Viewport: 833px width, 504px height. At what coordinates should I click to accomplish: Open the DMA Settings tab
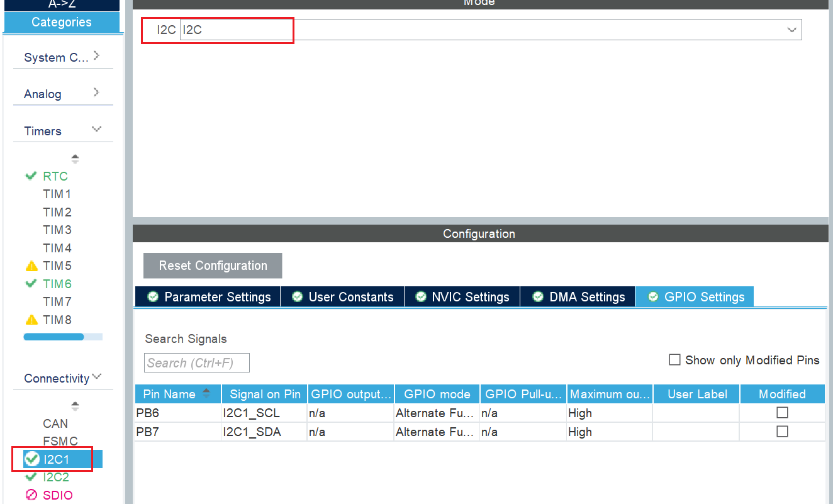coord(578,297)
